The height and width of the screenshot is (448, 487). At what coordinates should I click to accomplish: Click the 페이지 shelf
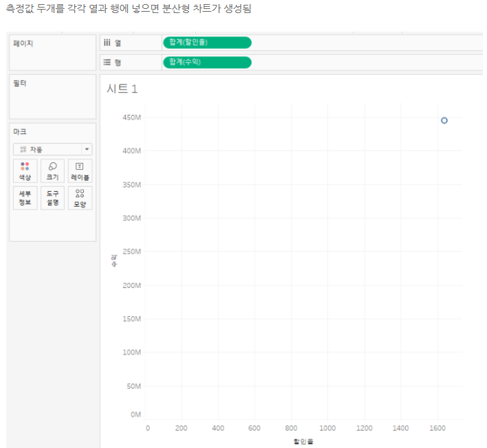click(52, 52)
